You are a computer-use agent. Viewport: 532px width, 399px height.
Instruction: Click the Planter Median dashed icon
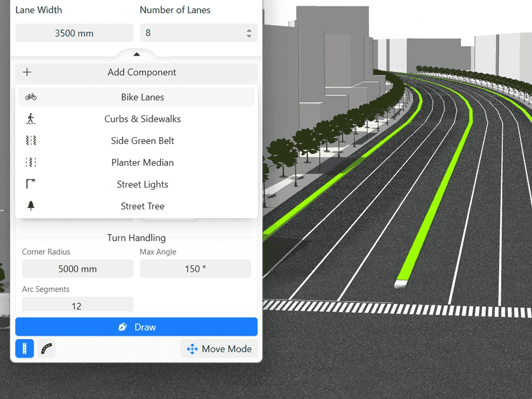coord(31,162)
